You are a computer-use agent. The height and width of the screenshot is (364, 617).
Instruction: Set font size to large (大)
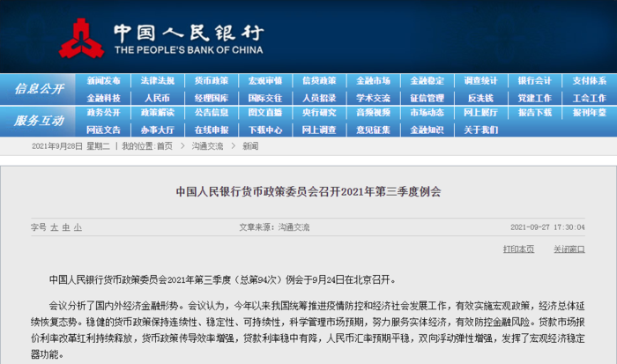tap(54, 227)
